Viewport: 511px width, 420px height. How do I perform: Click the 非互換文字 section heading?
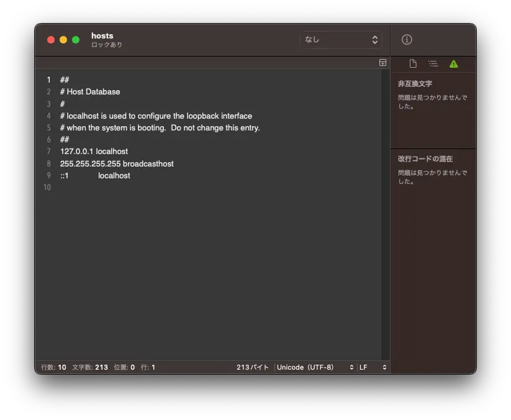(415, 84)
